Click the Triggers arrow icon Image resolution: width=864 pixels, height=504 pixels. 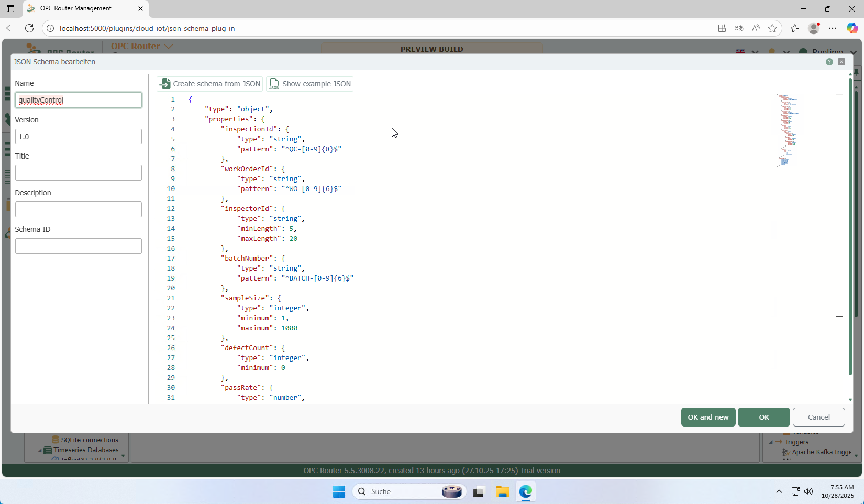coord(779,441)
